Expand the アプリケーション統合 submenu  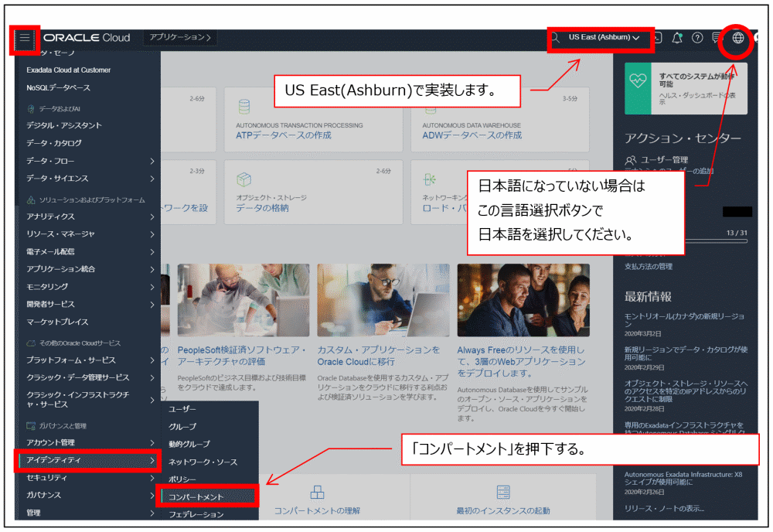pos(152,269)
